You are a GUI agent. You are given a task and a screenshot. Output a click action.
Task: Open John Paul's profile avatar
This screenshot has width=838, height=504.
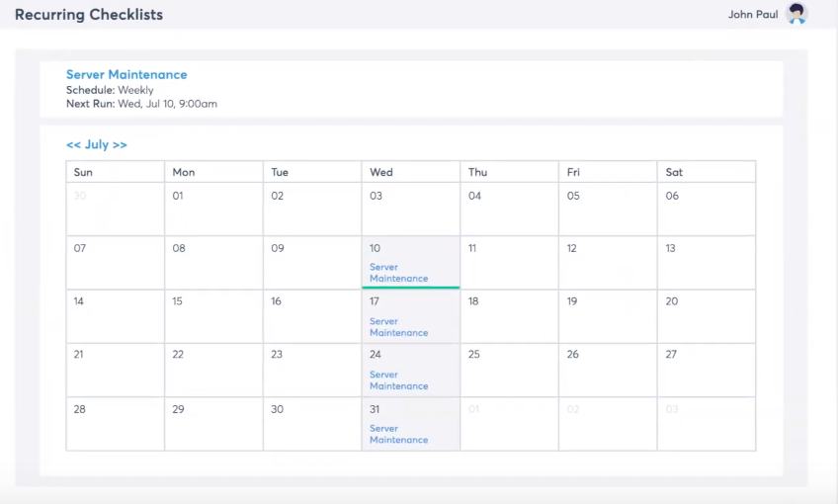coord(796,14)
